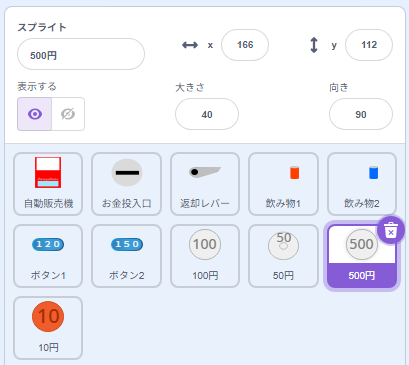This screenshot has height=365, width=409.
Task: Select the お金投入口 sprite
Action: (127, 184)
